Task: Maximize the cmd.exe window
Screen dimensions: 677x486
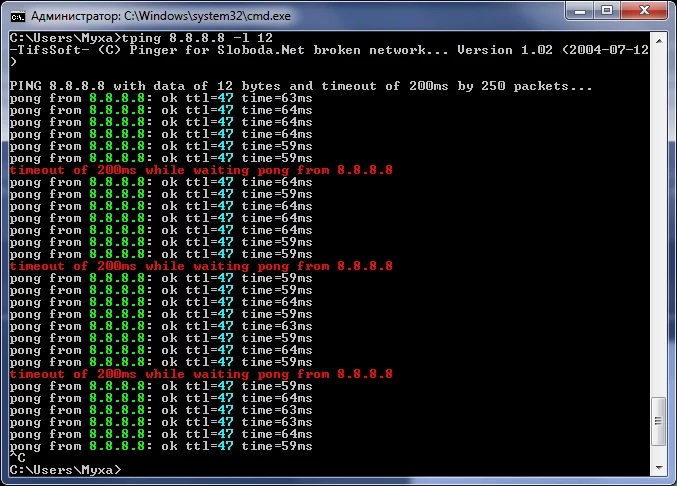Action: pyautogui.click(x=607, y=10)
